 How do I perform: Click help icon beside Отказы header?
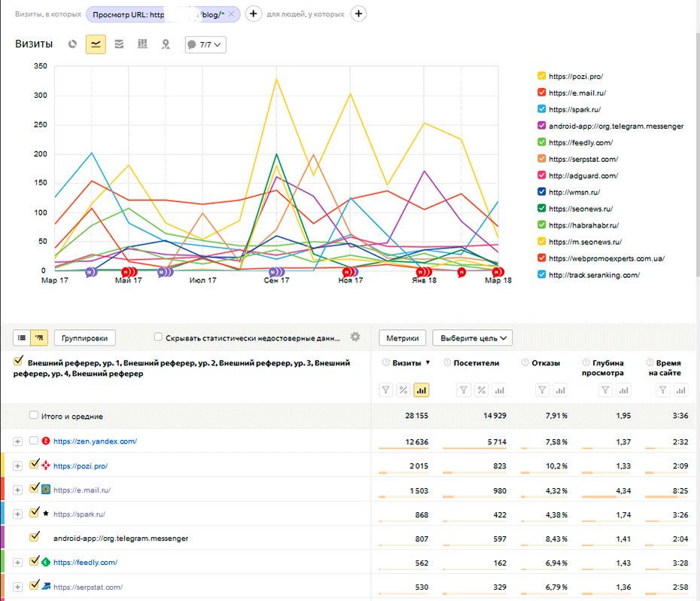(525, 362)
